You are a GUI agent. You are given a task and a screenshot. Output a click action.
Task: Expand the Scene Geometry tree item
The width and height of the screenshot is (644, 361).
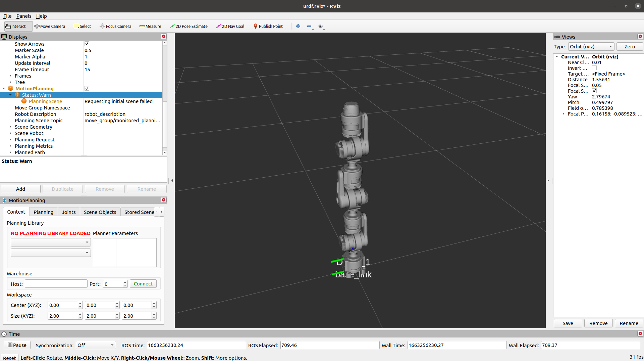(x=10, y=127)
